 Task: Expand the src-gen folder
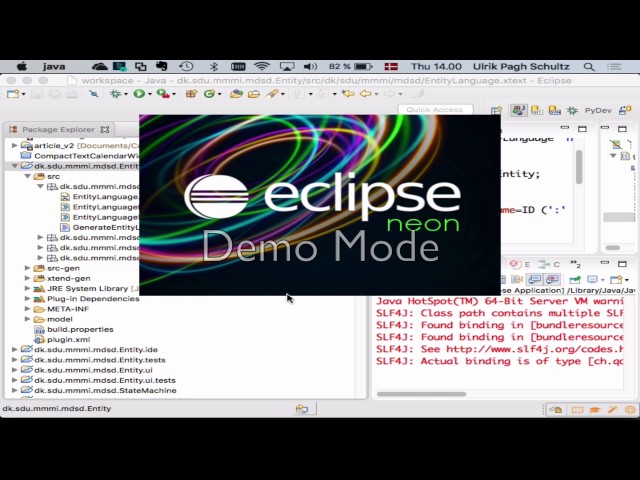pos(27,268)
